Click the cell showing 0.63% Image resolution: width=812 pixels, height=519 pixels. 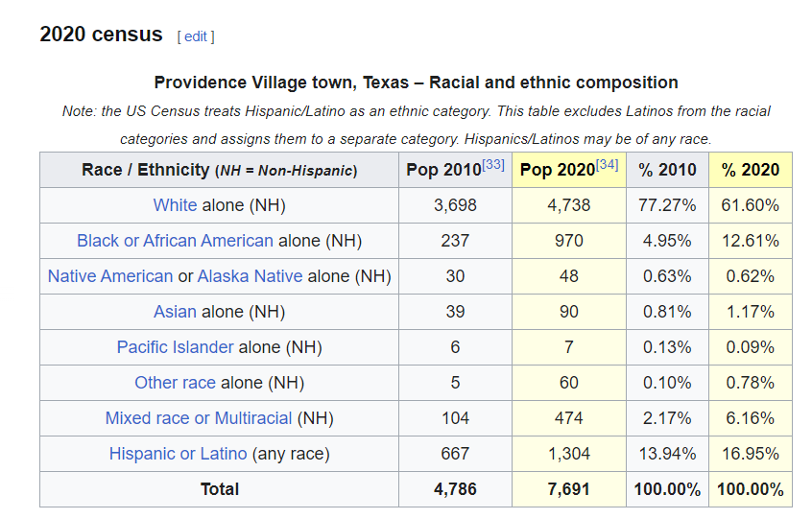point(667,275)
